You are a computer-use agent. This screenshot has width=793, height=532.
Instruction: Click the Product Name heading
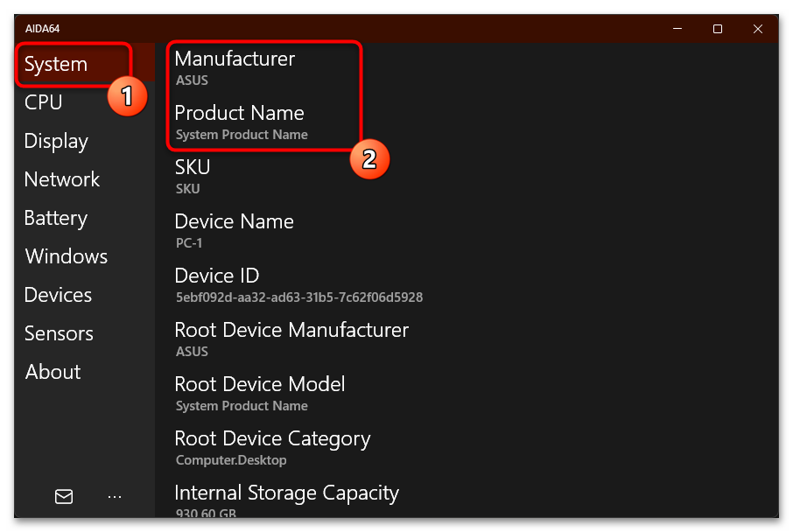pos(239,113)
